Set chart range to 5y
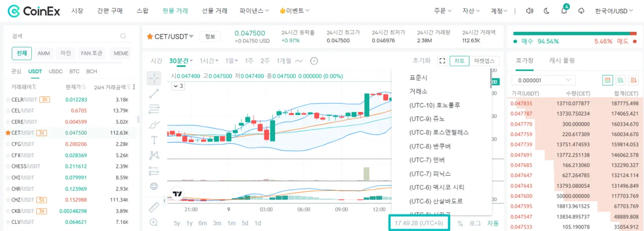Image resolution: width=644 pixels, height=231 pixels. pos(177,223)
